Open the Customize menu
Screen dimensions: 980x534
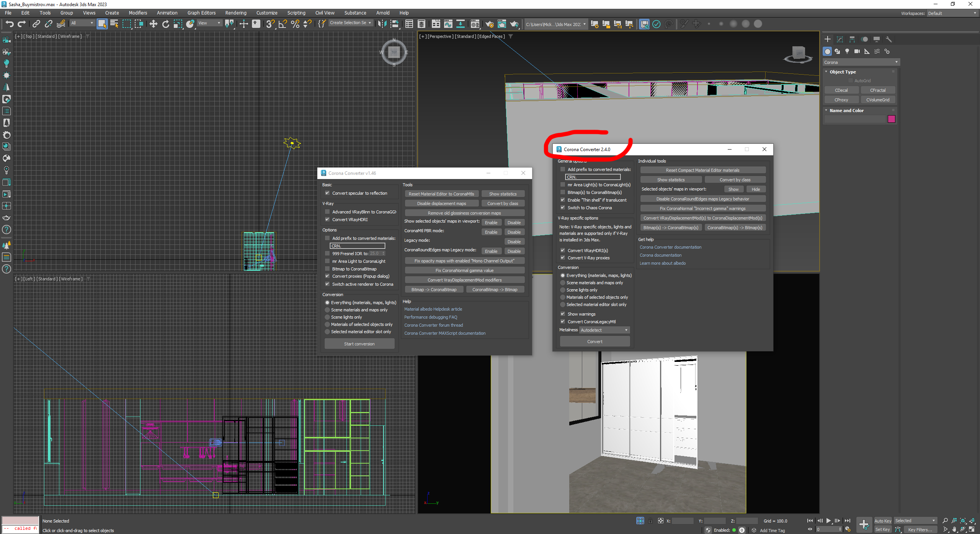[267, 13]
